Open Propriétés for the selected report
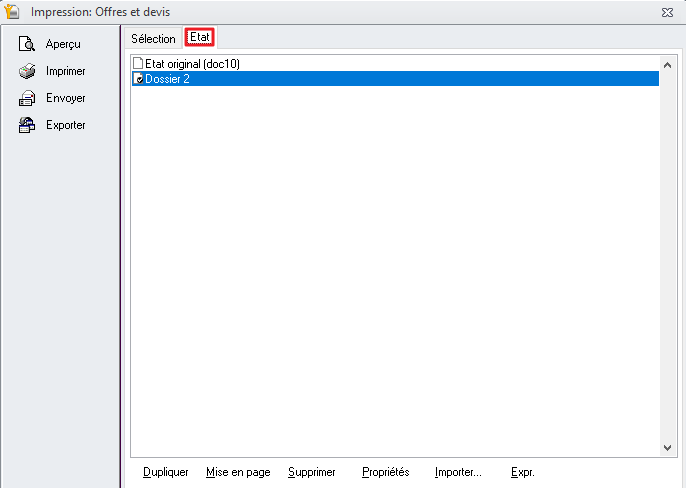 point(385,472)
